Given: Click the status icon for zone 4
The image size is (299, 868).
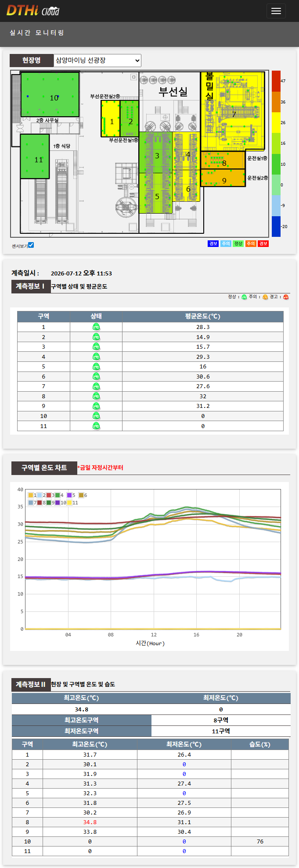Looking at the screenshot, I should tap(96, 357).
